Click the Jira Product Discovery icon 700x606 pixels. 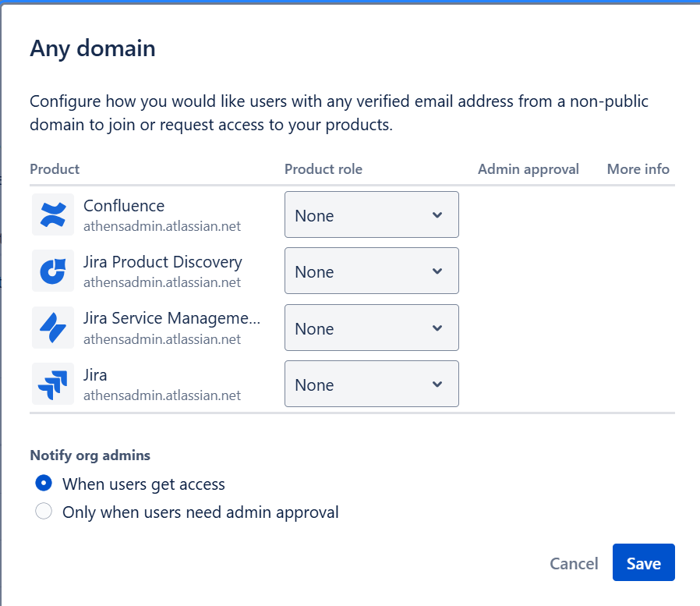tap(53, 271)
